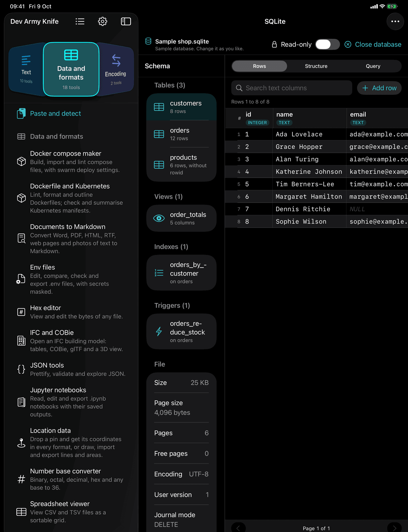Click the JSON tools braces icon
Viewport: 408px width, 532px height.
click(x=21, y=369)
